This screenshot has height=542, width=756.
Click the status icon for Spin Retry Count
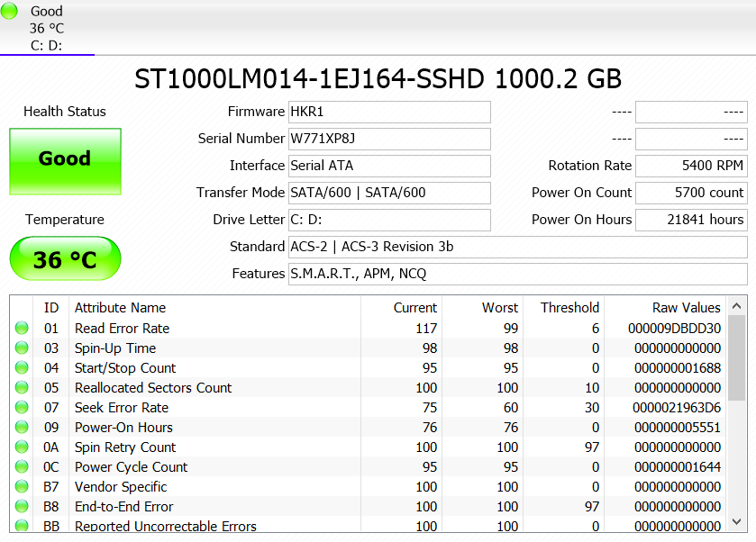pyautogui.click(x=22, y=447)
